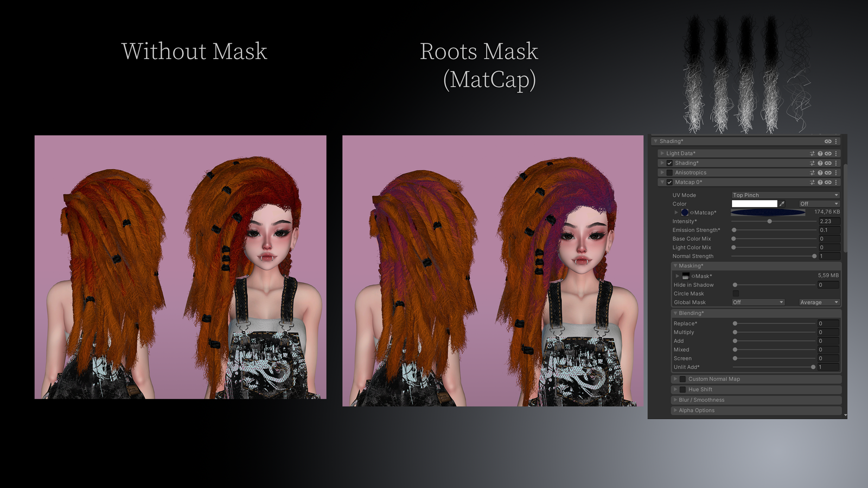This screenshot has width=868, height=488.
Task: Click the white Color swatch
Action: (x=755, y=204)
